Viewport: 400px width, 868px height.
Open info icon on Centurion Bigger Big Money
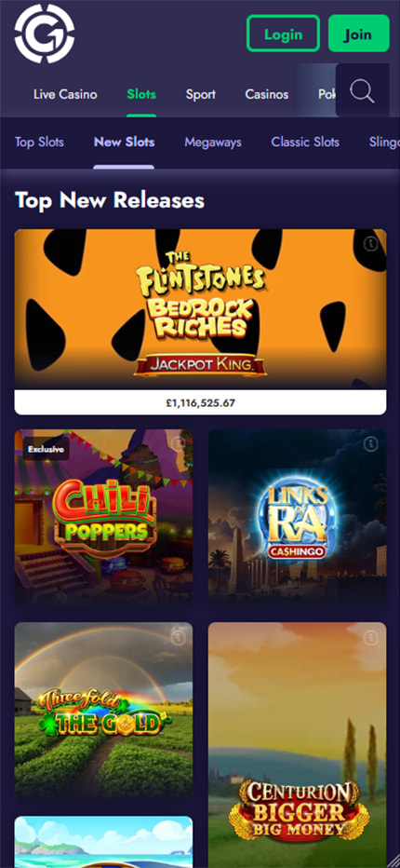(370, 637)
